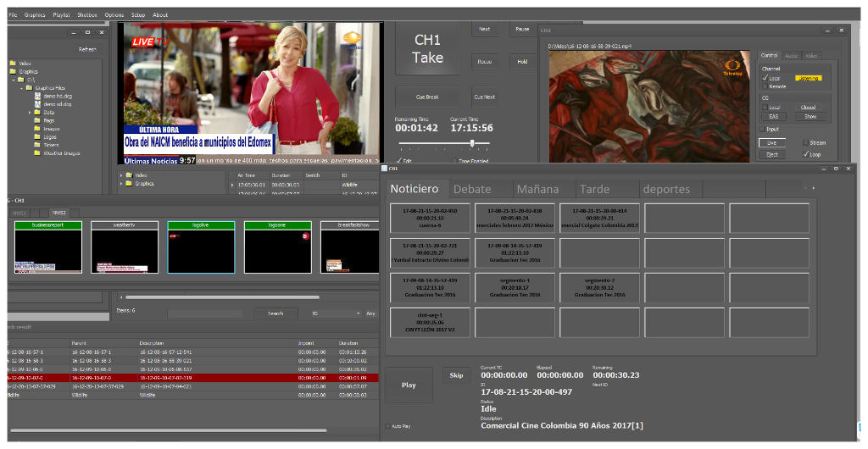Click the playback position slider handle
The width and height of the screenshot is (868, 449).
tap(471, 143)
